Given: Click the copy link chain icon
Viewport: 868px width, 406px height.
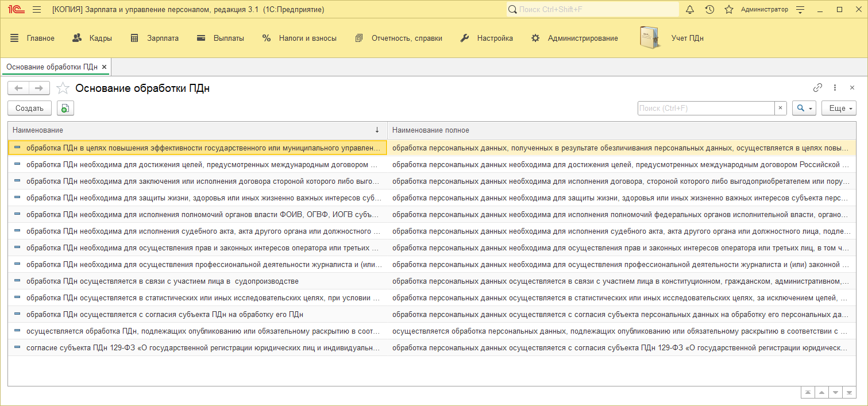Looking at the screenshot, I should (x=817, y=88).
